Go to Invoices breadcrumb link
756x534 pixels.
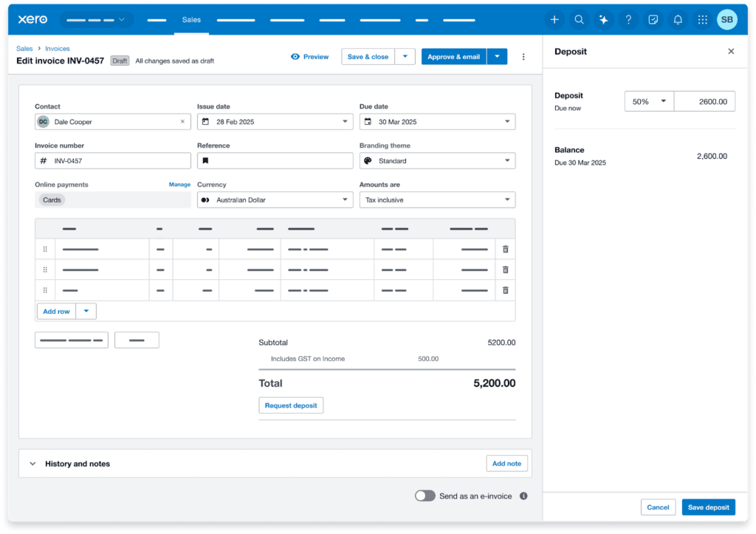point(58,49)
